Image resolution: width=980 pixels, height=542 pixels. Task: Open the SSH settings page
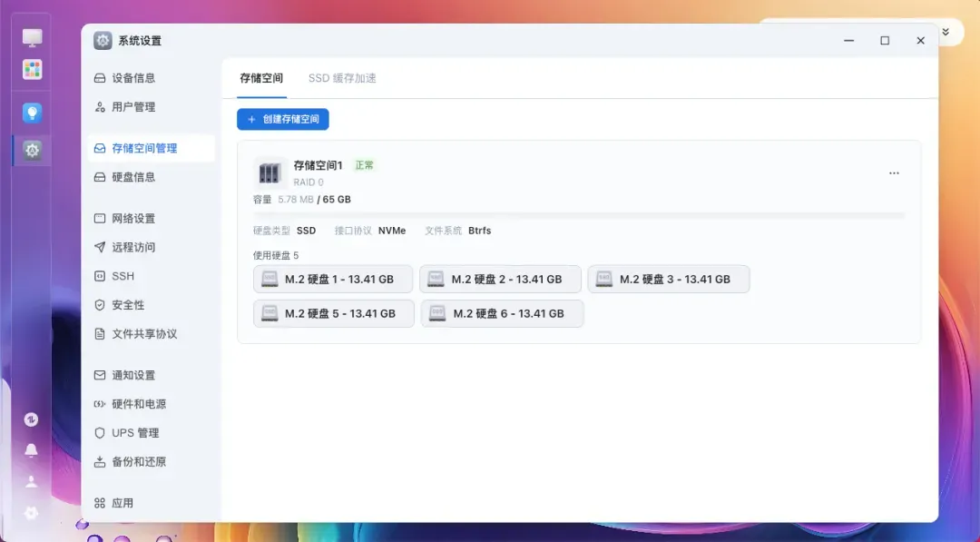pos(122,276)
